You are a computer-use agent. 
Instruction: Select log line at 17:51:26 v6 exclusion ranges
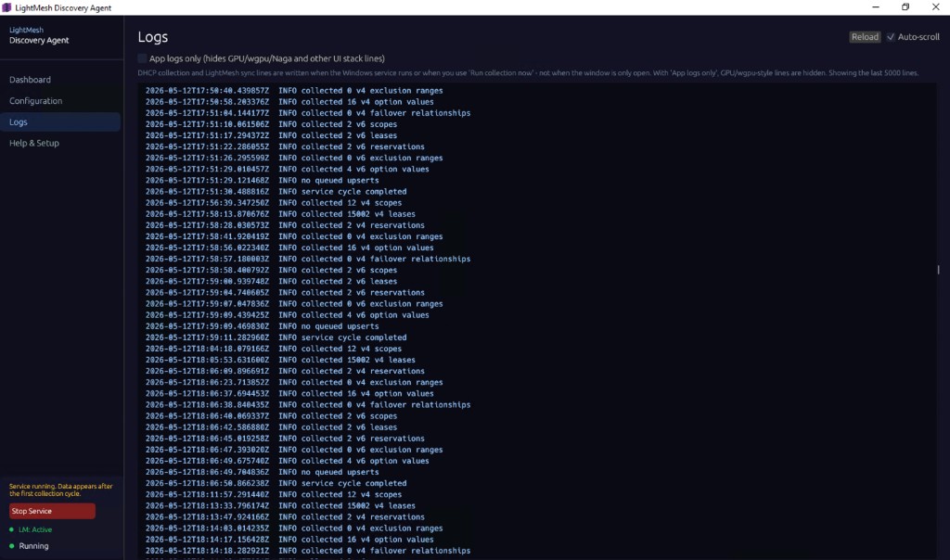[294, 158]
